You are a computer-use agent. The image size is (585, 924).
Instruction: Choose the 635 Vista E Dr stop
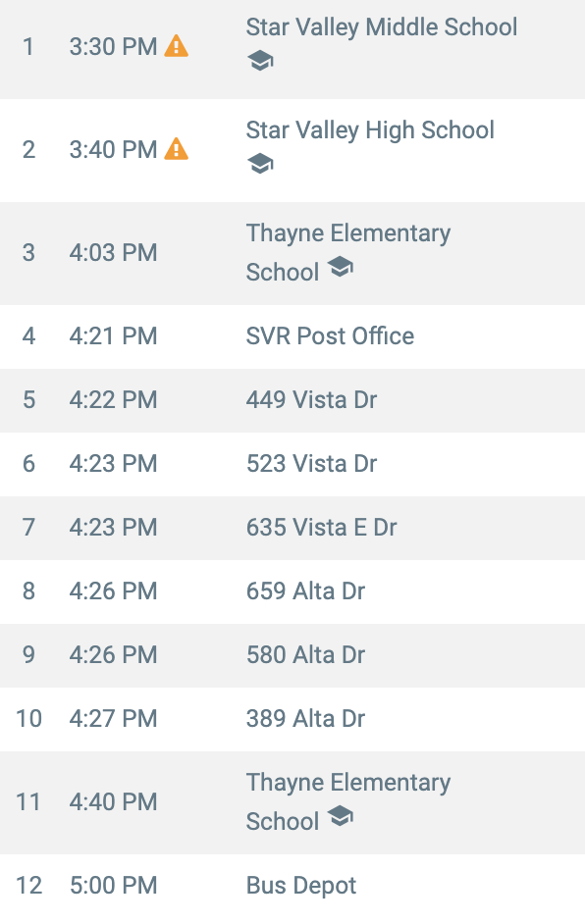292,528
